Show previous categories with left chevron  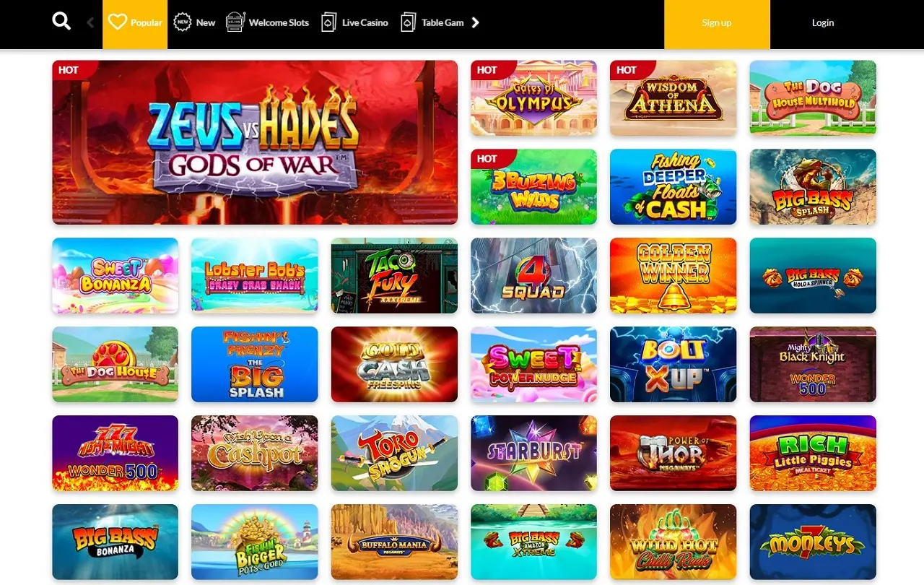point(90,22)
